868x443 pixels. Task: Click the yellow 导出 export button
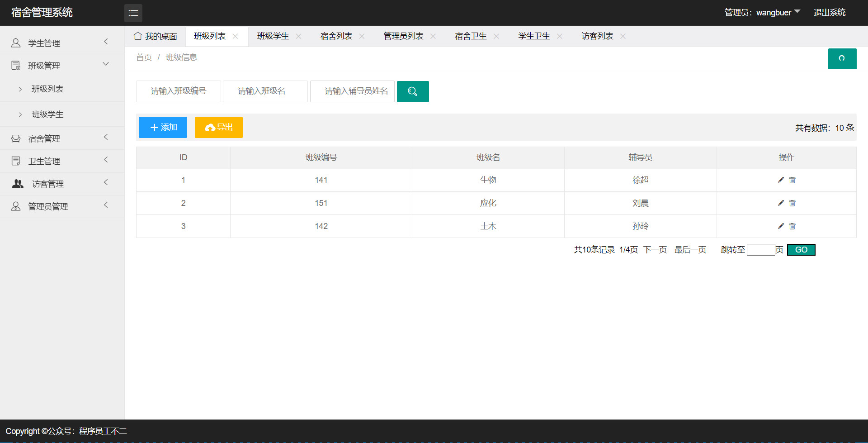point(218,127)
